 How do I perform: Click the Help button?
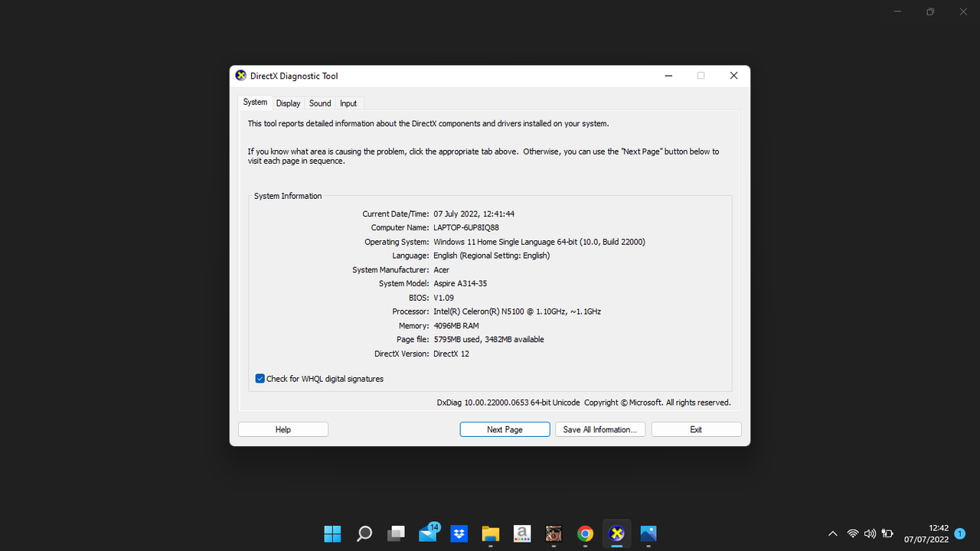click(283, 429)
